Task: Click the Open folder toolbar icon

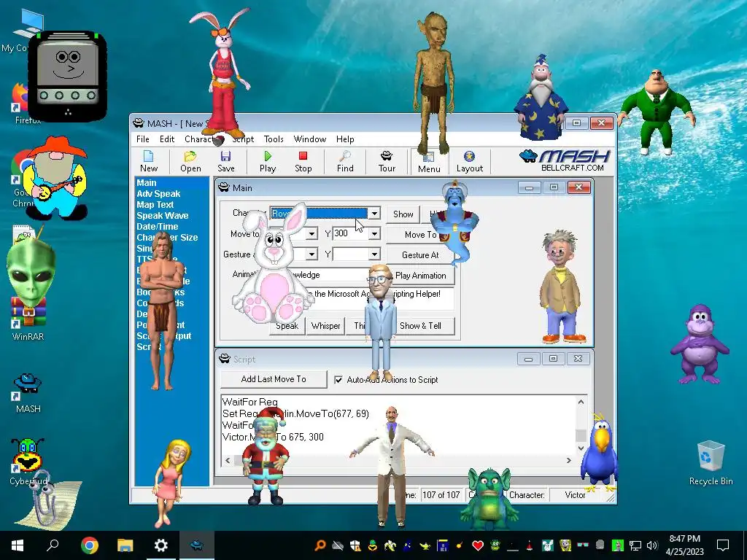Action: pos(190,161)
